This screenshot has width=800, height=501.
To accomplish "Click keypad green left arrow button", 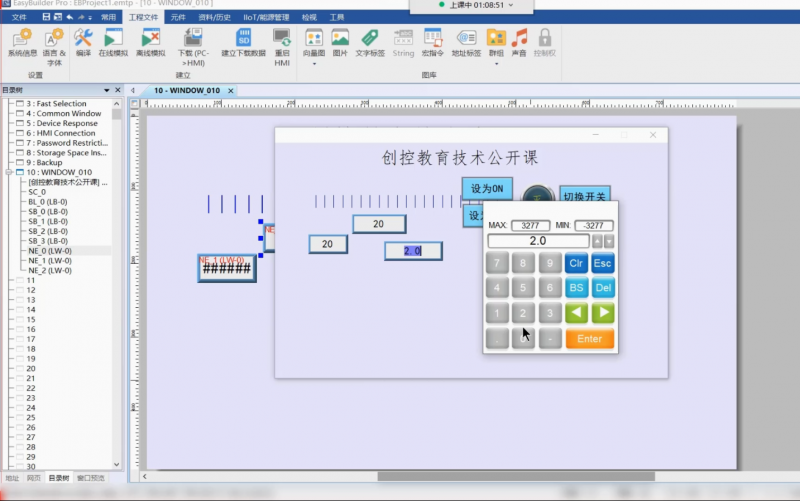I will coord(576,313).
